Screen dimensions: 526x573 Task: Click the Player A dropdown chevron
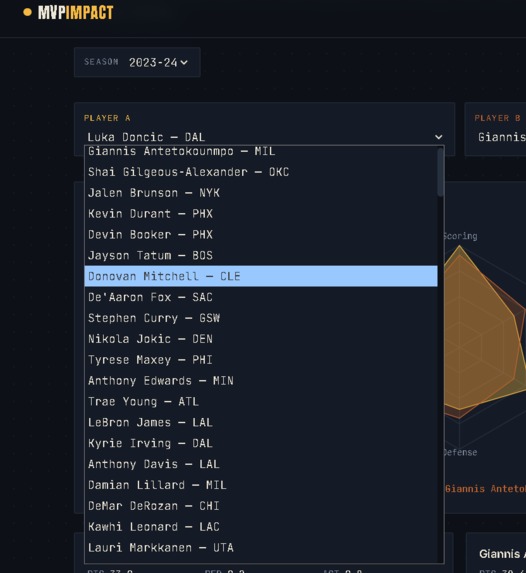pyautogui.click(x=438, y=137)
